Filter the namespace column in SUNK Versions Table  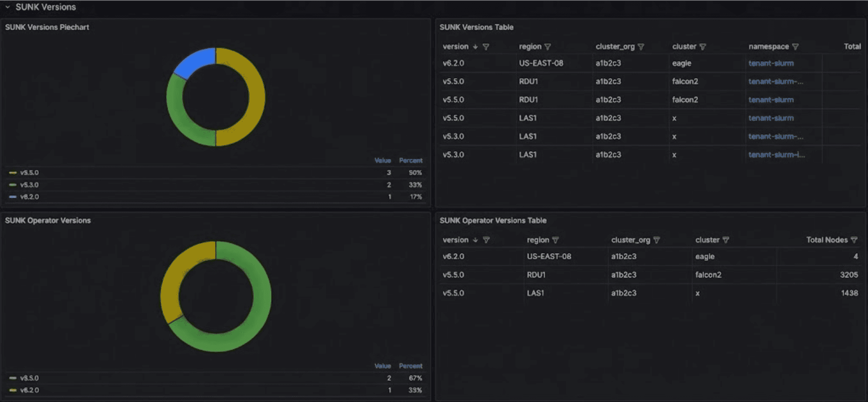[795, 47]
